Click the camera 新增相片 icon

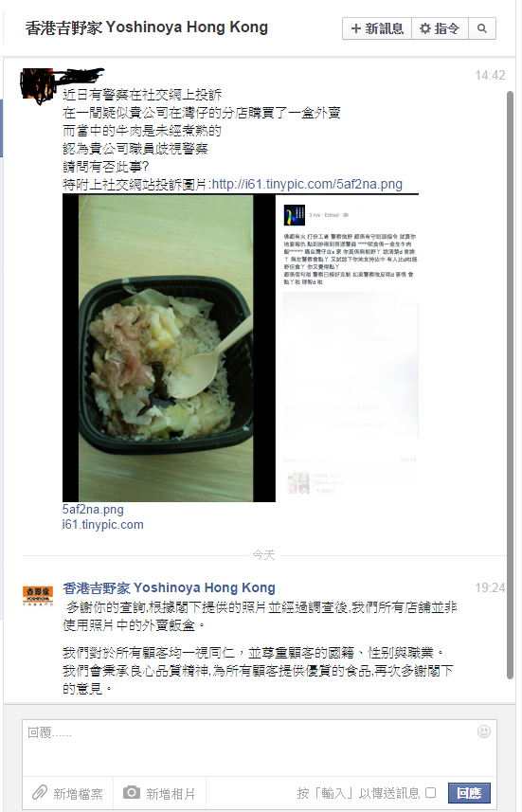coord(132,792)
